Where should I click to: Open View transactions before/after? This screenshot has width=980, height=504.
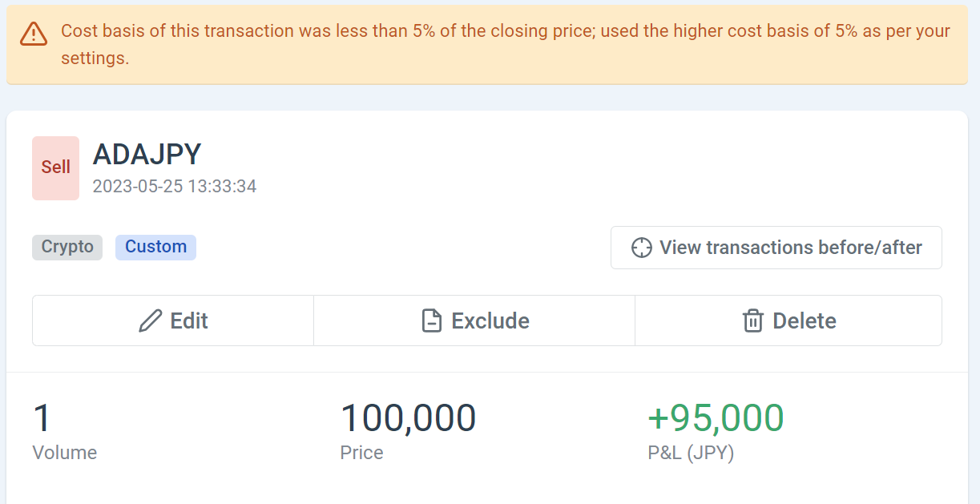click(776, 248)
